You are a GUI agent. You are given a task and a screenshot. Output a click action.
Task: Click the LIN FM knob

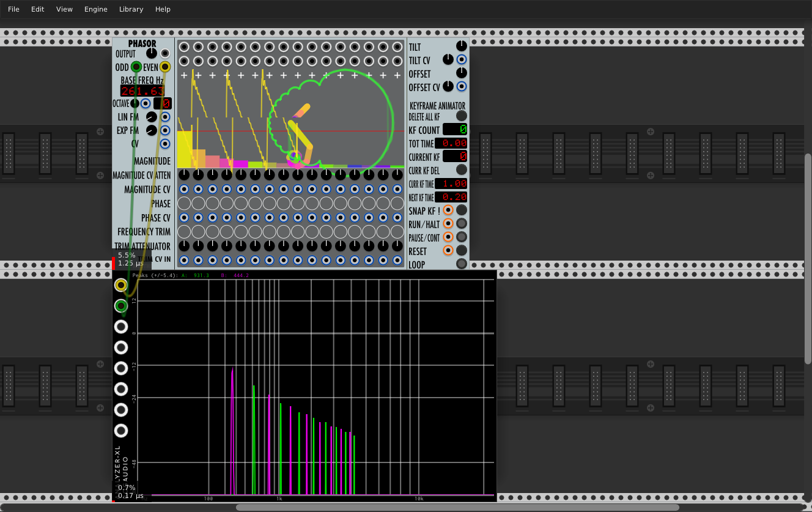pyautogui.click(x=152, y=117)
